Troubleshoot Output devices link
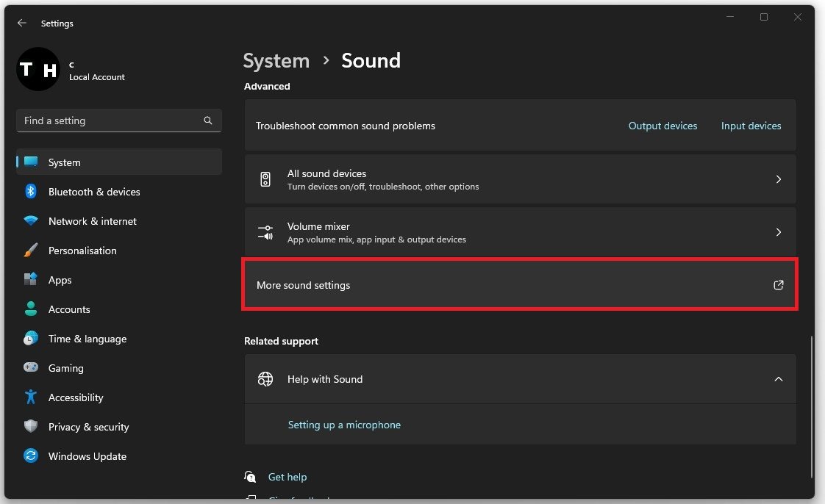The image size is (825, 504). pyautogui.click(x=662, y=126)
